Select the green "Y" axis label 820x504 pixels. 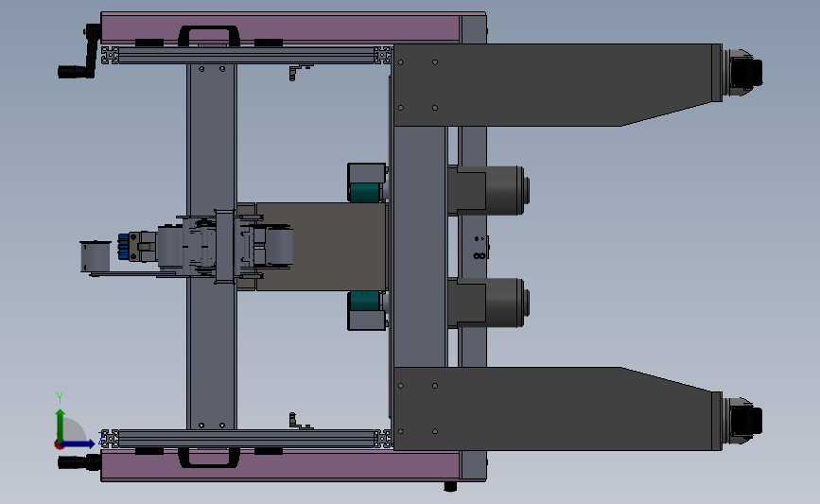tap(60, 398)
